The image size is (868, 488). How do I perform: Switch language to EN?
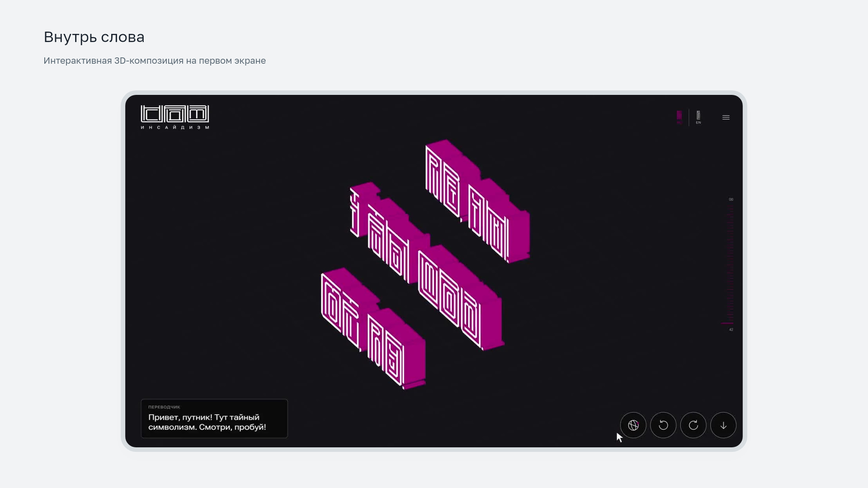(698, 117)
